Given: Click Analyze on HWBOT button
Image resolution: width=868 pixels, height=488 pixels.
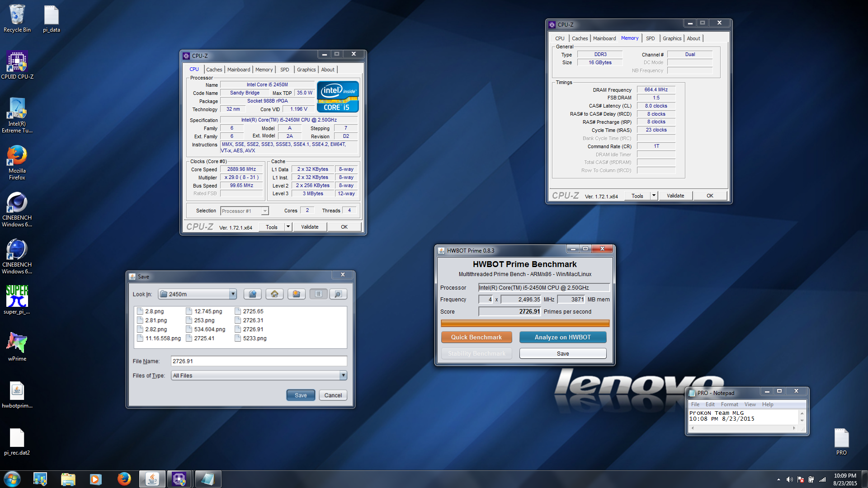Looking at the screenshot, I should click(563, 337).
